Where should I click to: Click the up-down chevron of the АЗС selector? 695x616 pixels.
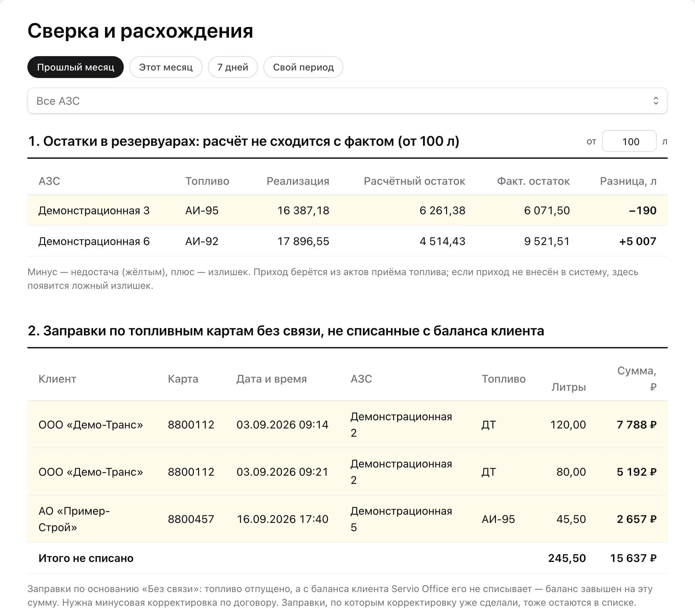[656, 101]
